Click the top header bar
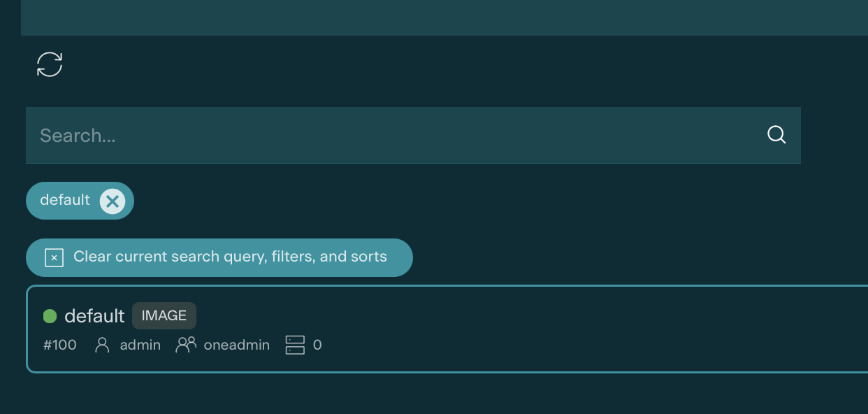The height and width of the screenshot is (414, 868). point(444,17)
